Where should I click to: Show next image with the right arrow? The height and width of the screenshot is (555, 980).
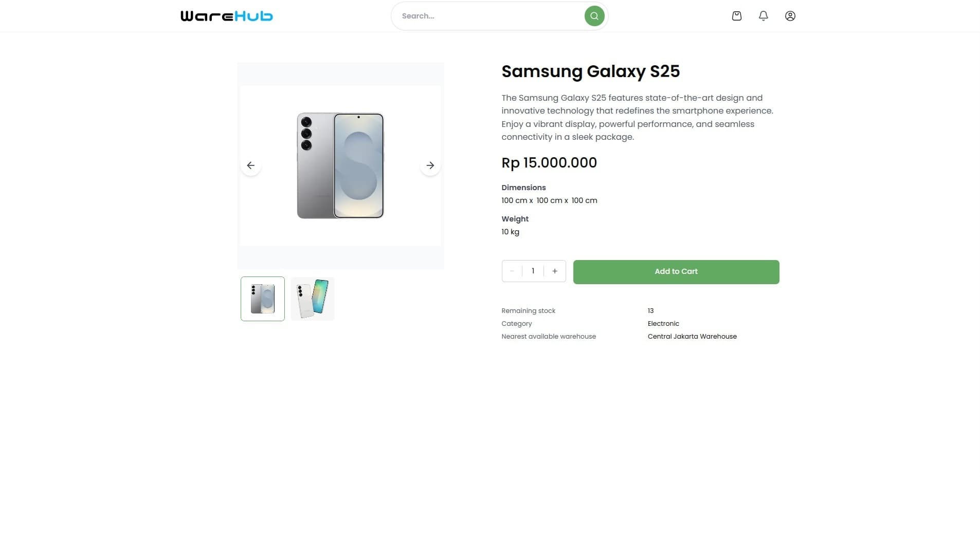pos(430,165)
